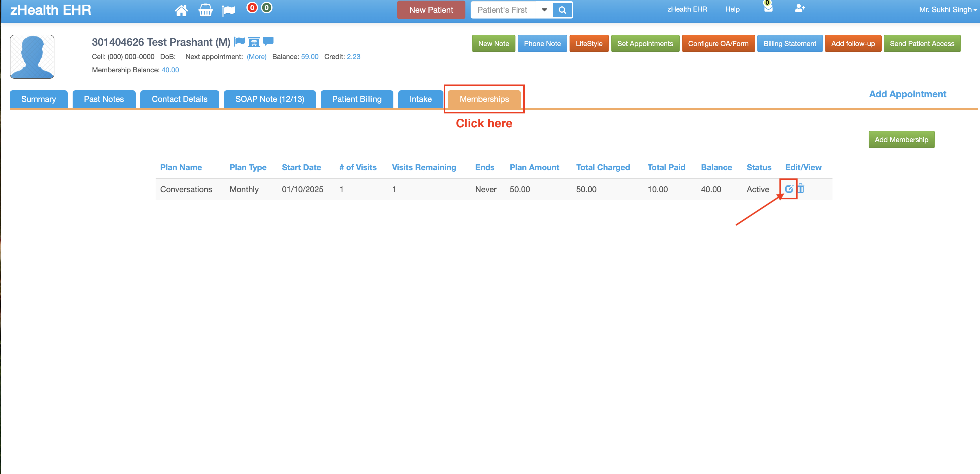Click the chat bubble icon beside patient name
Image resolution: width=980 pixels, height=474 pixels.
pos(268,41)
